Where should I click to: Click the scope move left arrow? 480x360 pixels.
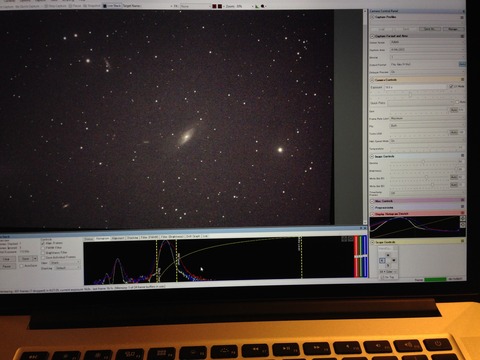(x=382, y=260)
